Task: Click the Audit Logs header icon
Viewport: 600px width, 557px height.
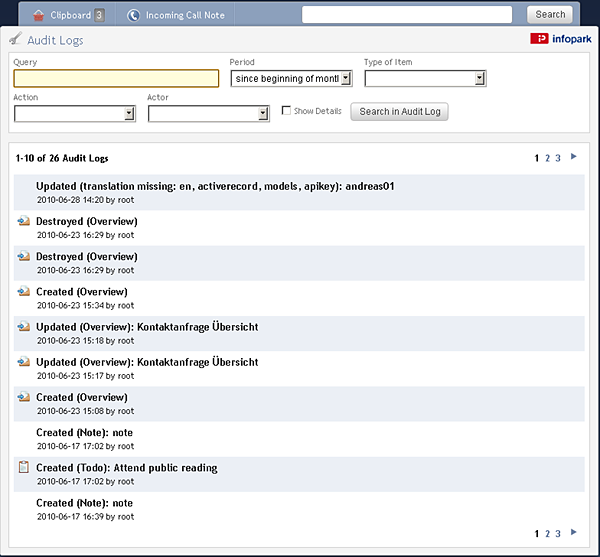Action: (16, 39)
